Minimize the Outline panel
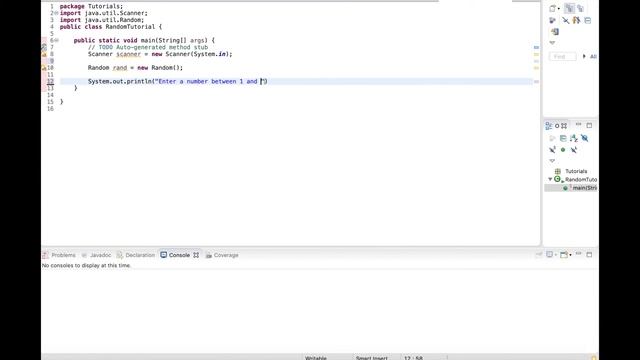Image resolution: width=640 pixels, height=360 pixels. coord(578,125)
